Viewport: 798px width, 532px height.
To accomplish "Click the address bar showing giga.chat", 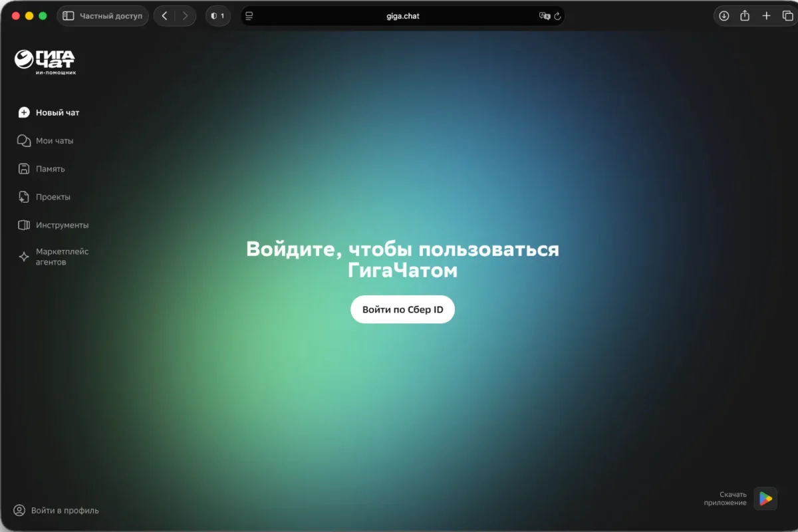I will (402, 15).
